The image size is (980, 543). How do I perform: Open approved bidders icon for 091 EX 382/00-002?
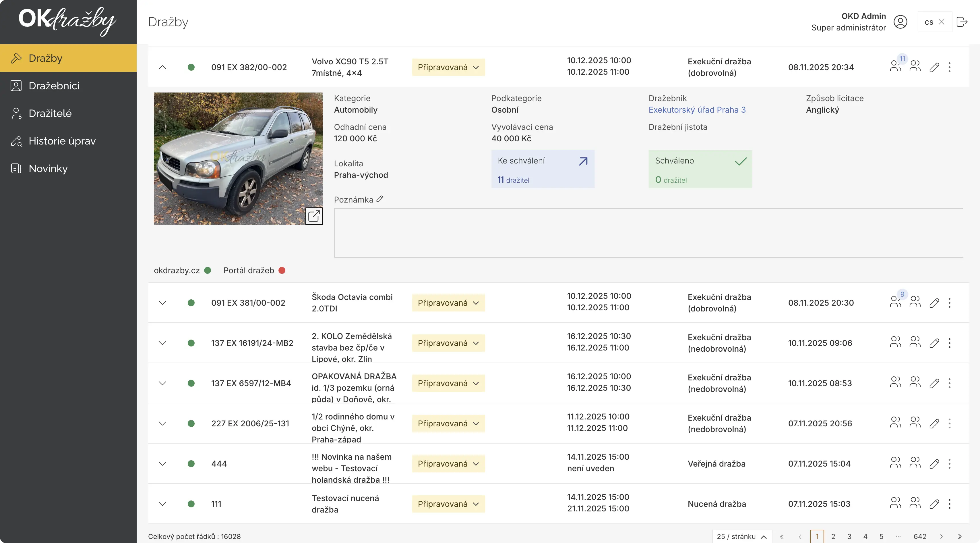point(915,66)
